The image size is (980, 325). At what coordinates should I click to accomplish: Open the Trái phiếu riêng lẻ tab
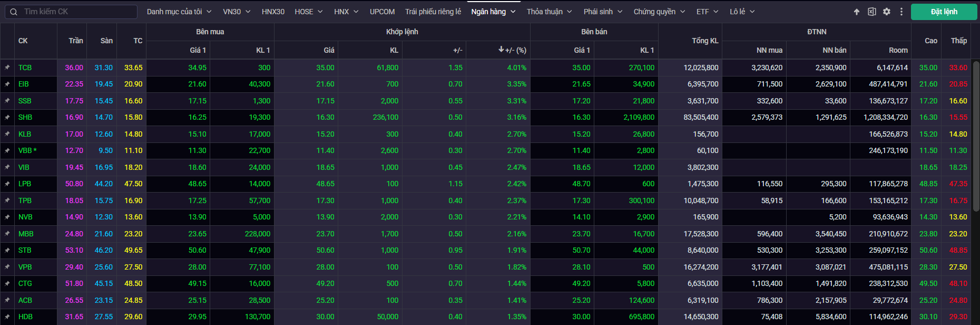coord(433,12)
